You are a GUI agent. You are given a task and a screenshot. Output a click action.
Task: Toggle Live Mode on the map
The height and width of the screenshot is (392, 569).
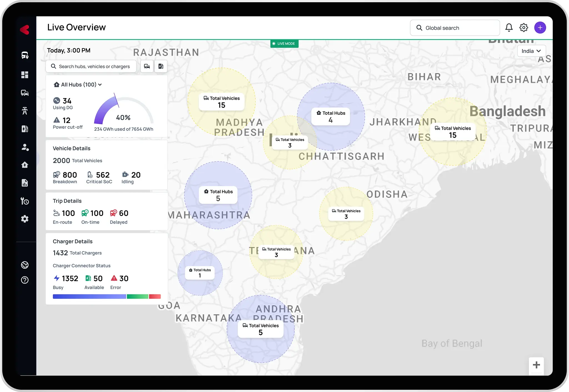[x=284, y=44]
